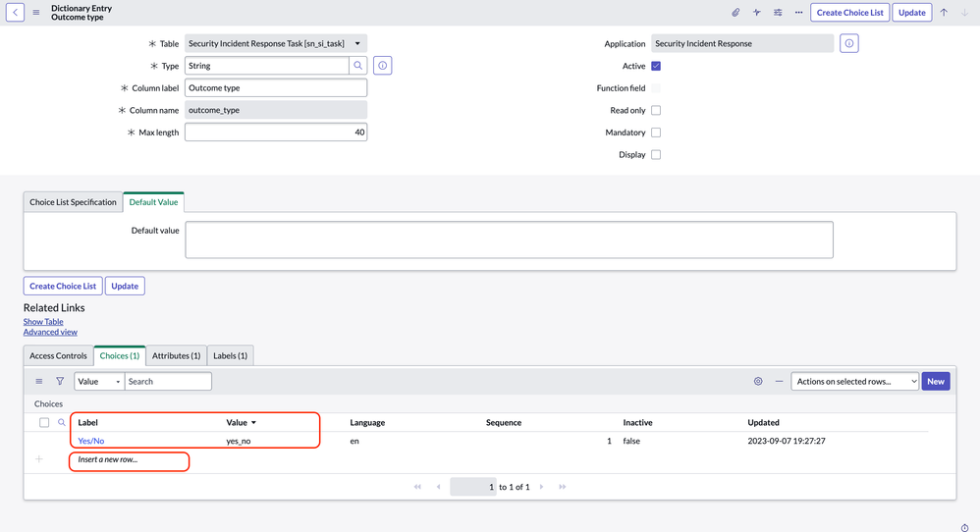
Task: Click Create Choice List below form
Action: [63, 286]
